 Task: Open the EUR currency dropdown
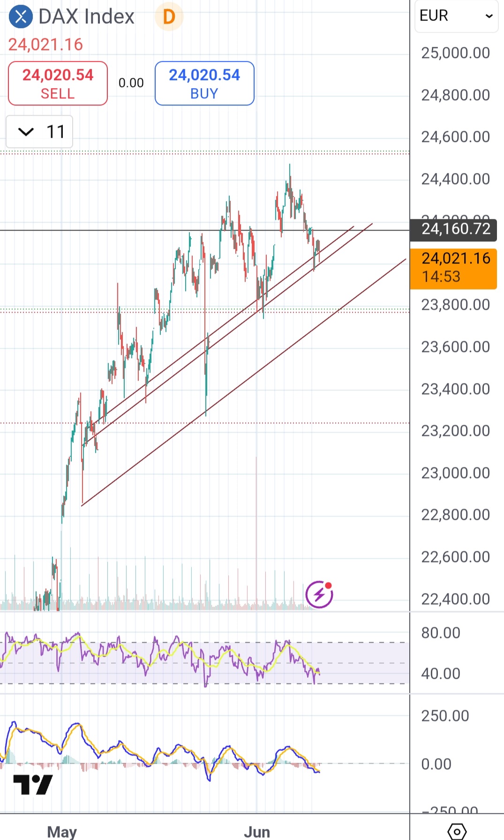(456, 16)
